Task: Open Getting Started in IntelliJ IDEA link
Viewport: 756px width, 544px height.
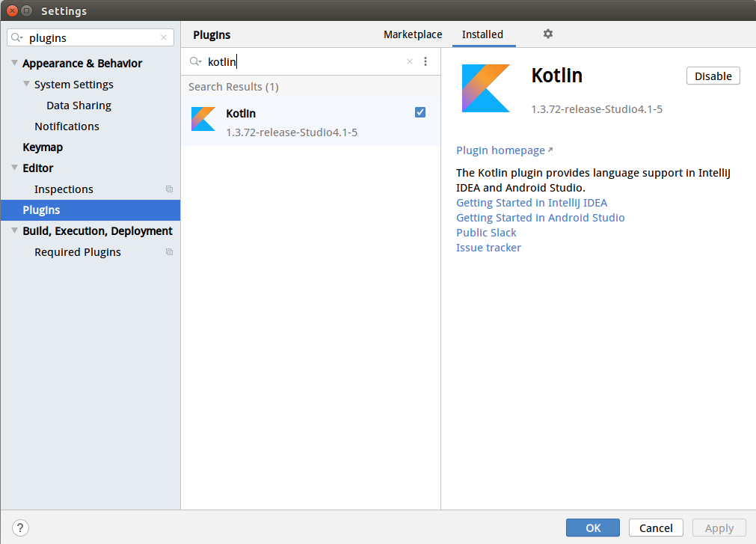Action: [x=532, y=203]
